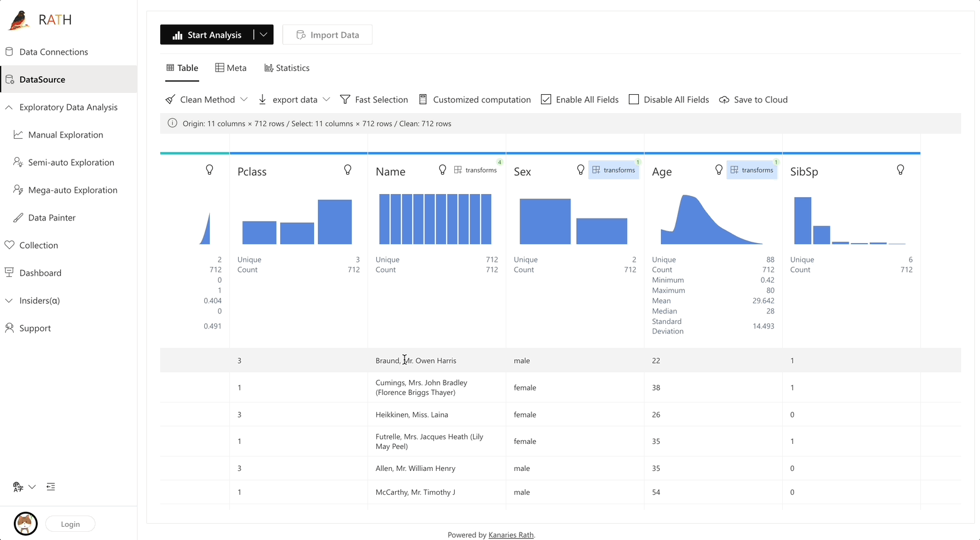Image resolution: width=980 pixels, height=540 pixels.
Task: Switch to the Meta tab
Action: pyautogui.click(x=231, y=68)
